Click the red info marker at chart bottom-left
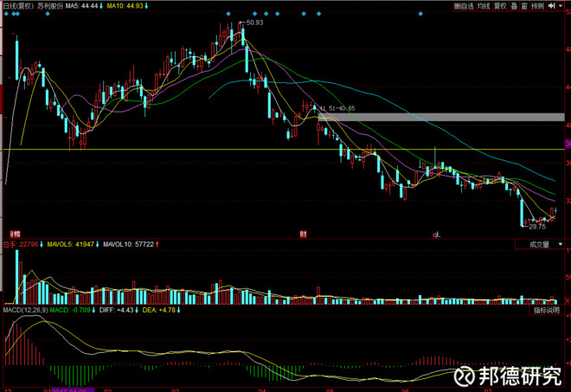The width and height of the screenshot is (571, 392). point(15,235)
